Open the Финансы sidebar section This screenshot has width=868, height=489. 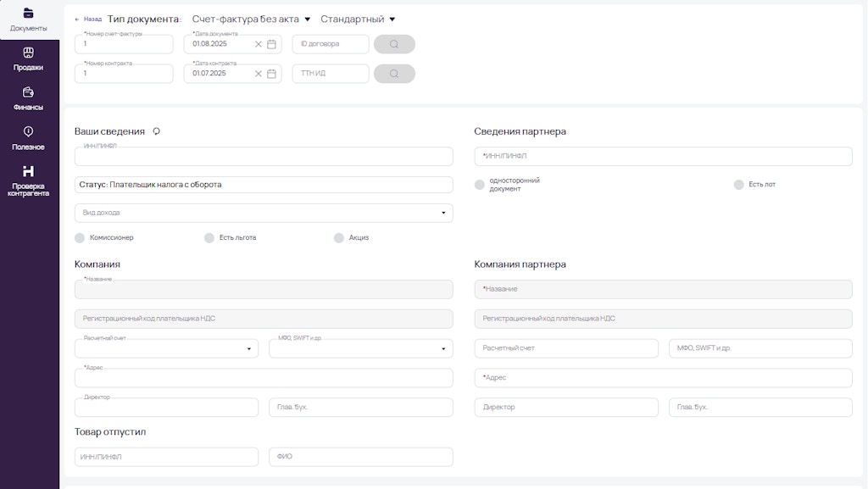[29, 99]
